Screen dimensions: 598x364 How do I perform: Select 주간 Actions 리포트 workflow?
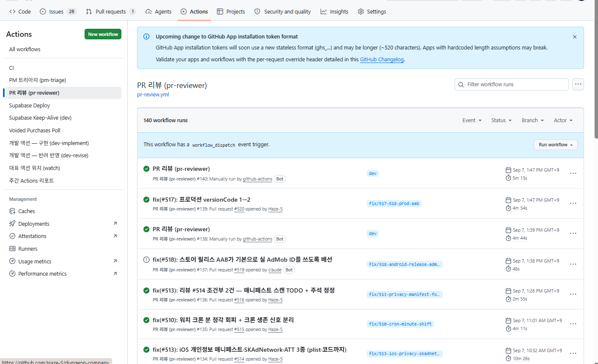tap(63, 181)
